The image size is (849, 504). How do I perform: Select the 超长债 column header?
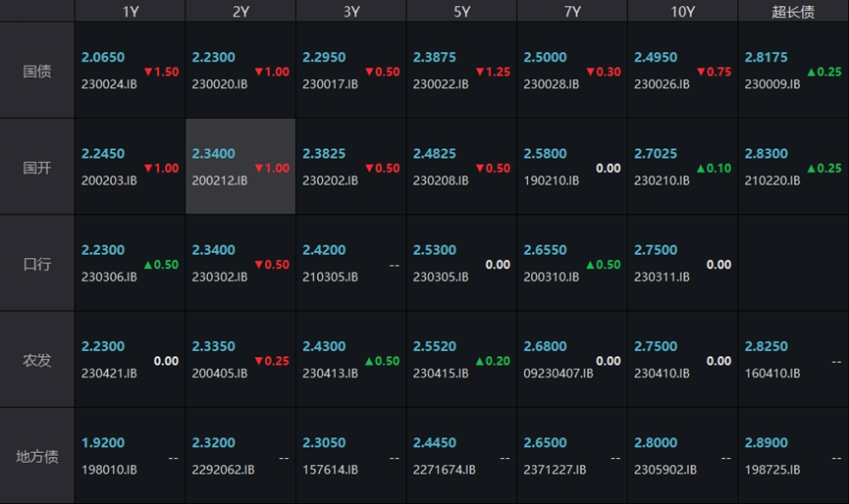tap(793, 12)
